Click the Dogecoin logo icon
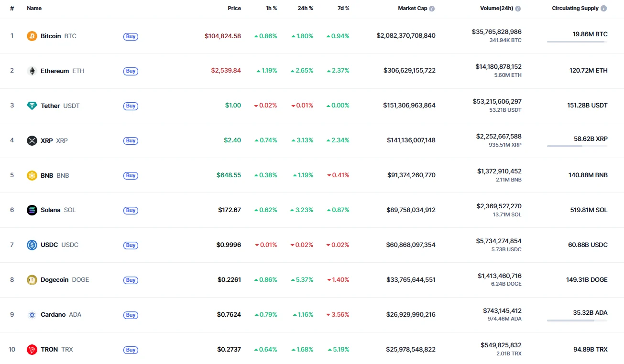 [x=32, y=280]
